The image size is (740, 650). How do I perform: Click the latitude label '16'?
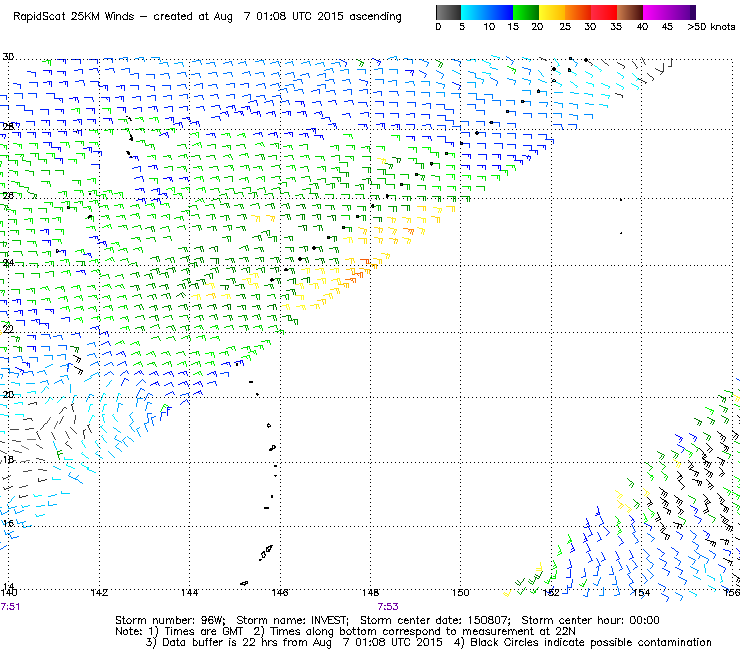click(8, 523)
